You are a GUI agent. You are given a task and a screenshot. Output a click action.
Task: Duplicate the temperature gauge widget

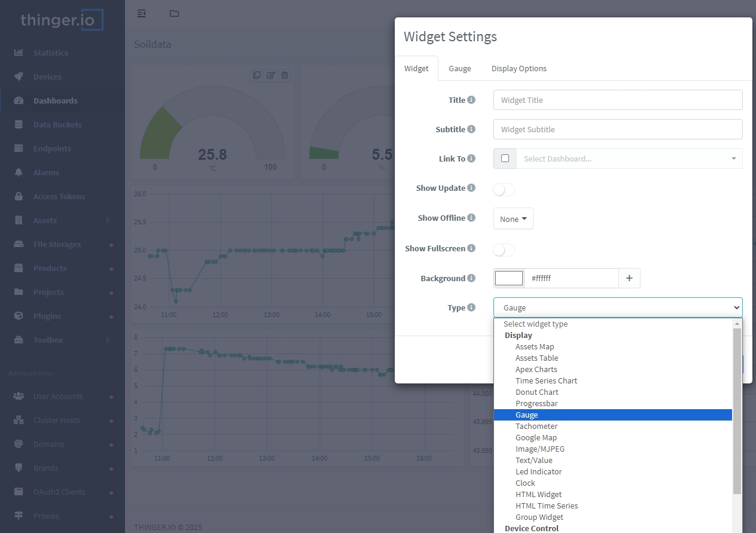tap(257, 75)
